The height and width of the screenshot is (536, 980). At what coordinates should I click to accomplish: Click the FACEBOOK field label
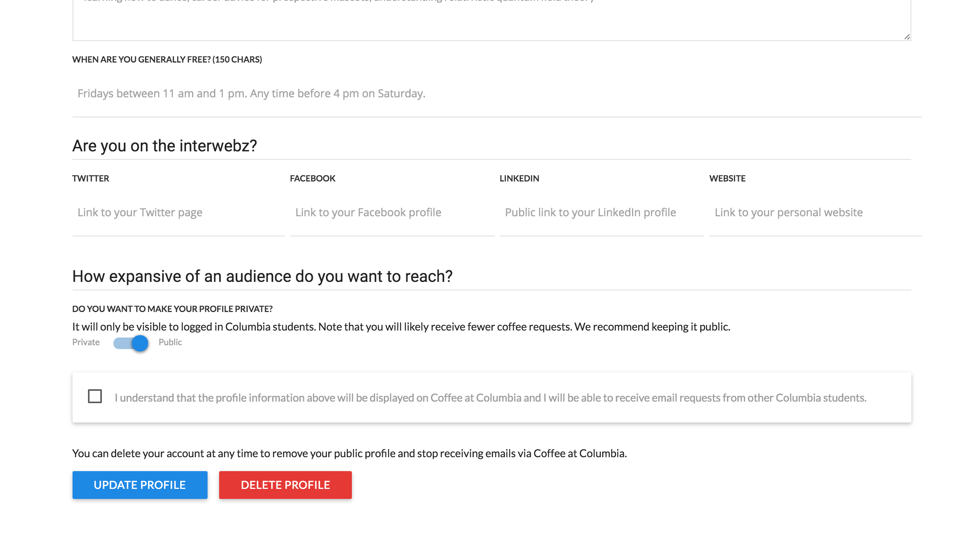click(313, 179)
